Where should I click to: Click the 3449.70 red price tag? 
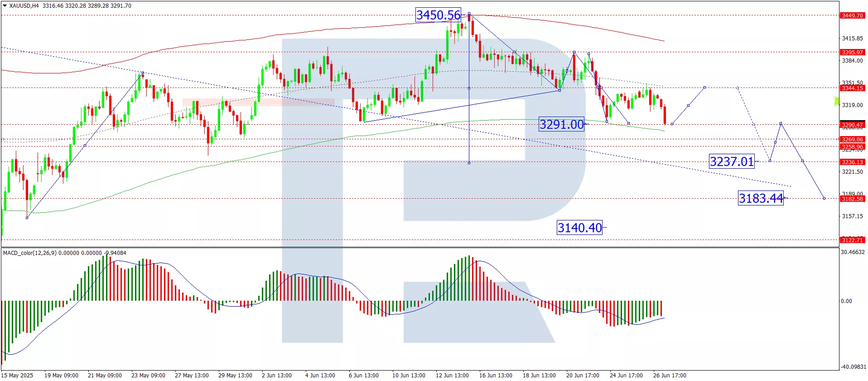point(852,16)
